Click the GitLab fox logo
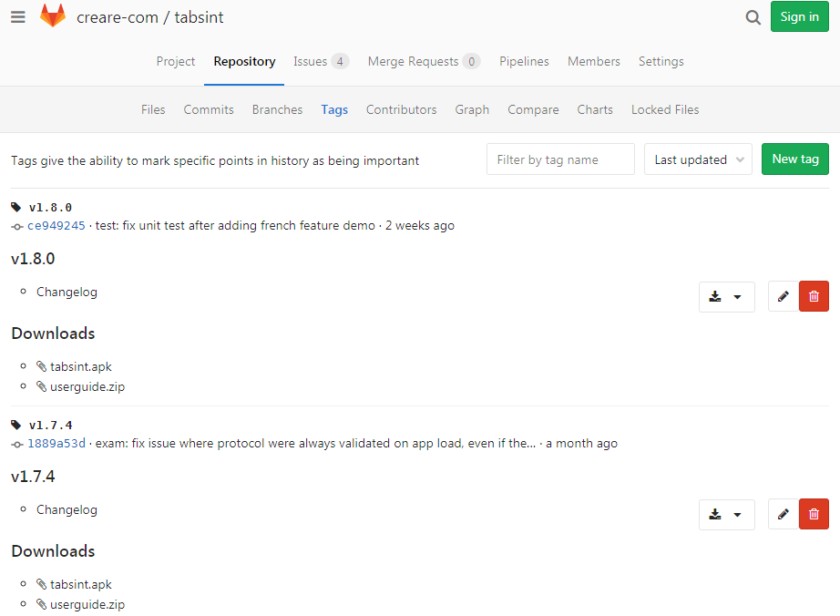840x616 pixels. coord(53,16)
